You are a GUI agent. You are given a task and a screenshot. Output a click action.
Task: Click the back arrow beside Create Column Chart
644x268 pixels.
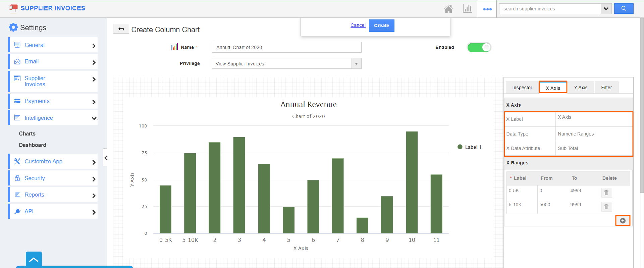click(x=121, y=29)
